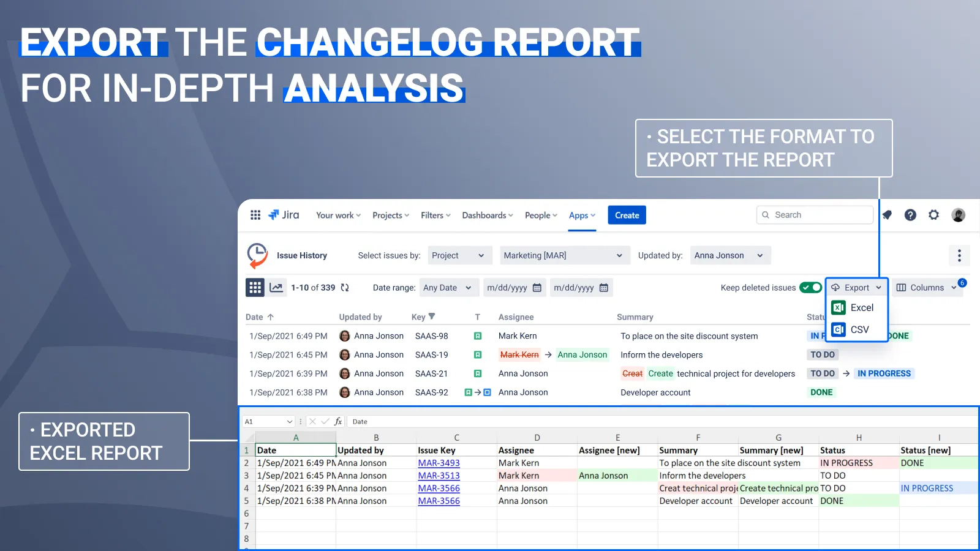The image size is (980, 551).
Task: Open the Marketing [MAR] dropdown
Action: (562, 255)
